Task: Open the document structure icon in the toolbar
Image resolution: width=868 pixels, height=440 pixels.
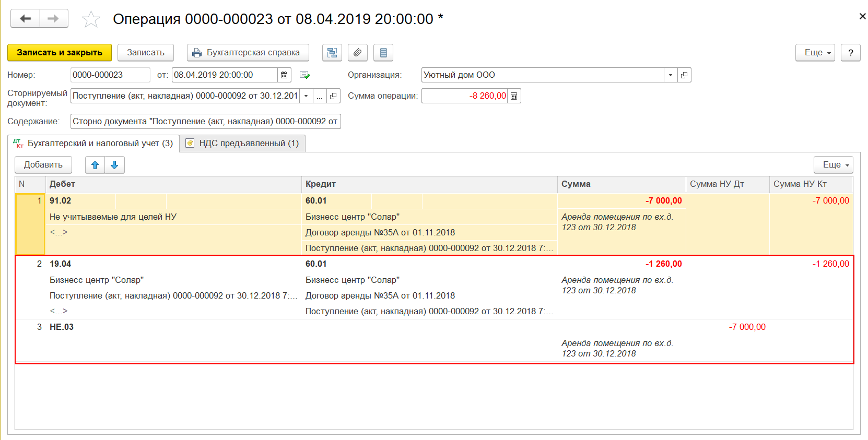Action: point(332,53)
